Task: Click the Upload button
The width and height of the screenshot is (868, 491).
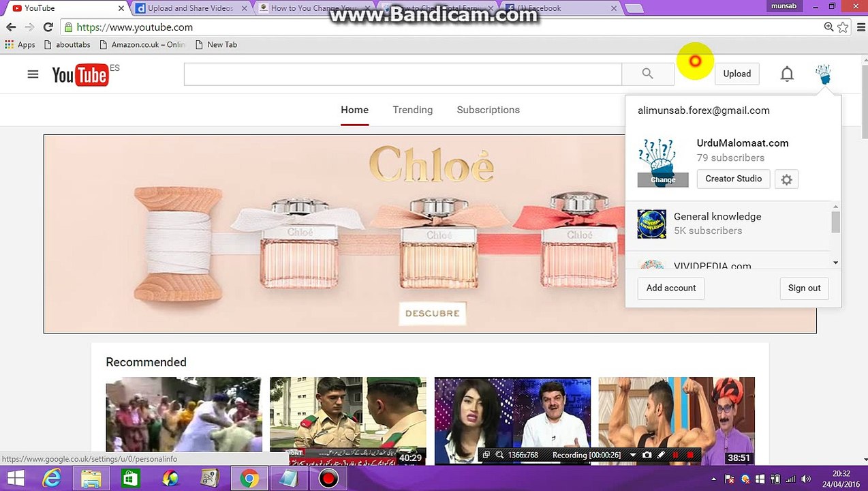Action: 737,74
